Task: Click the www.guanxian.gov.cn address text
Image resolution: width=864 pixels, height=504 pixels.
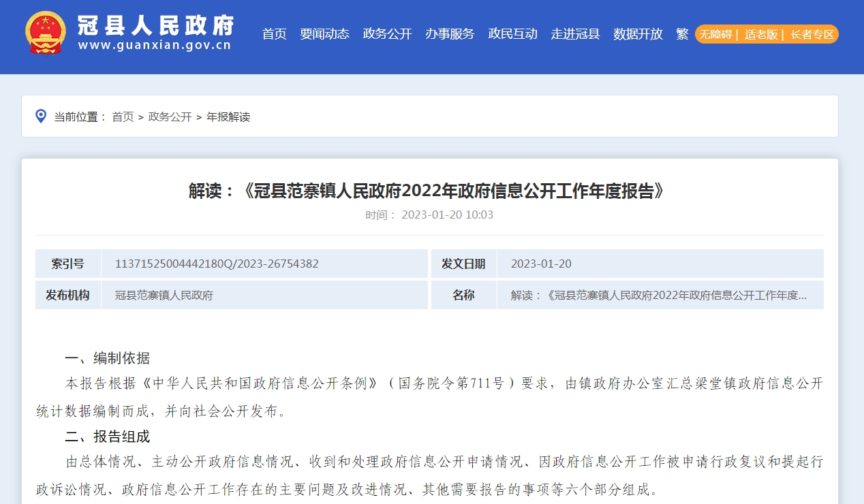Action: pos(155,46)
